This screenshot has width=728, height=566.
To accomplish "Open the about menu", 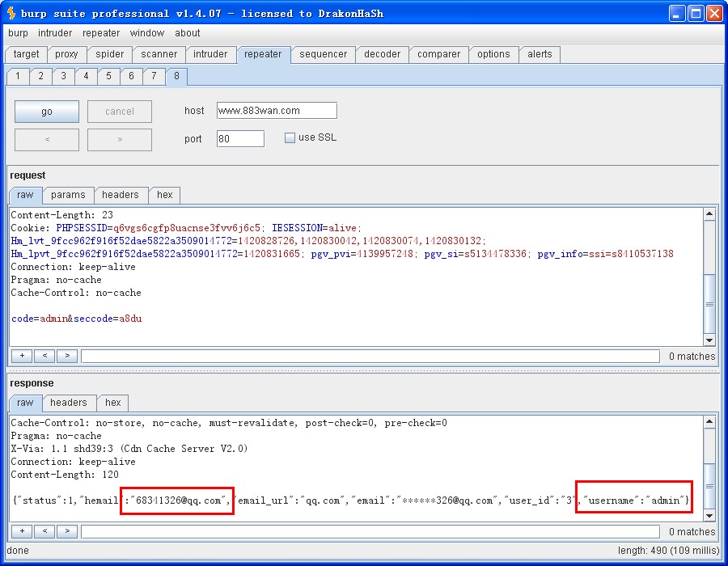I will [x=187, y=33].
